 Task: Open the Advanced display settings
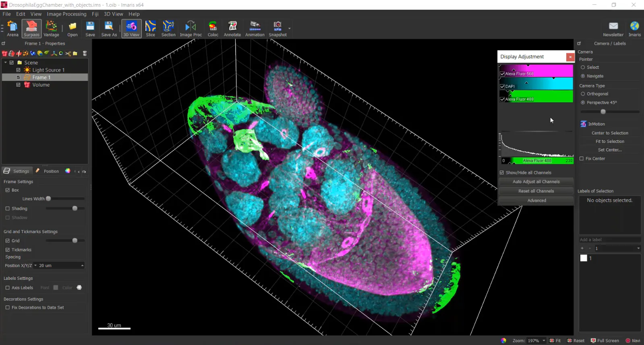coord(536,200)
